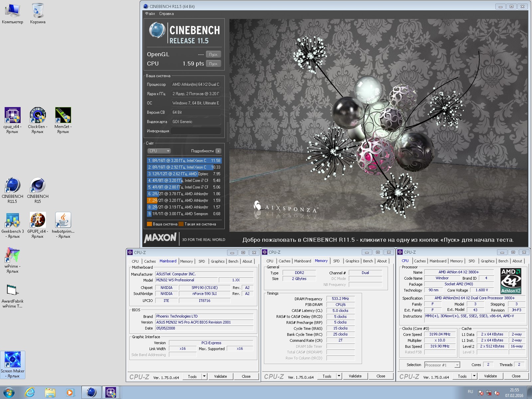532x399 pixels.
Task: Select the wPrime desktop shortcut
Action: [x=12, y=260]
